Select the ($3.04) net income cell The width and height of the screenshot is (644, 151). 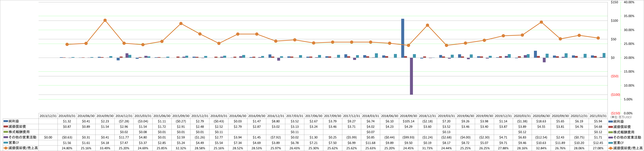[143, 121]
